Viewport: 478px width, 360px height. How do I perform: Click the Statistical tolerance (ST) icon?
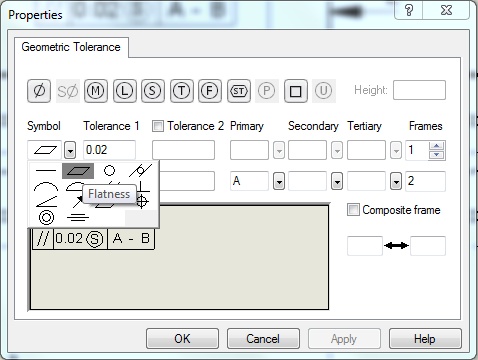tap(239, 91)
